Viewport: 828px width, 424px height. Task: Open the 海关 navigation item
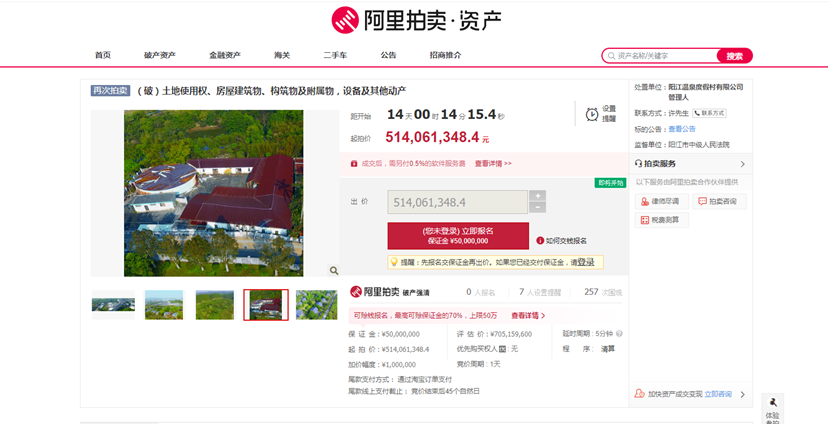coord(282,55)
